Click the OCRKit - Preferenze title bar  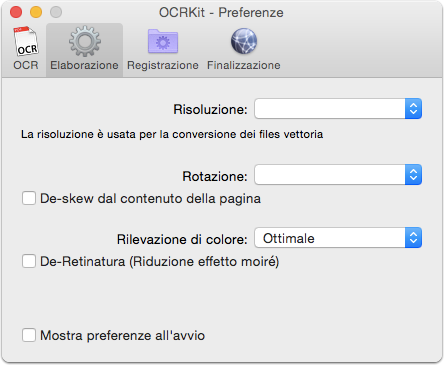click(x=221, y=13)
